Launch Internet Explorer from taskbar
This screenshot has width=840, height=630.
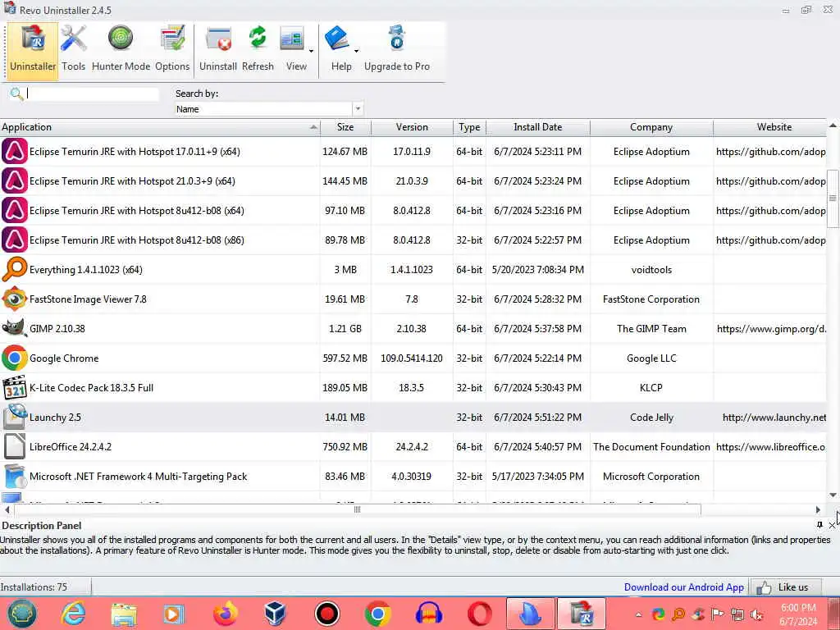click(73, 614)
